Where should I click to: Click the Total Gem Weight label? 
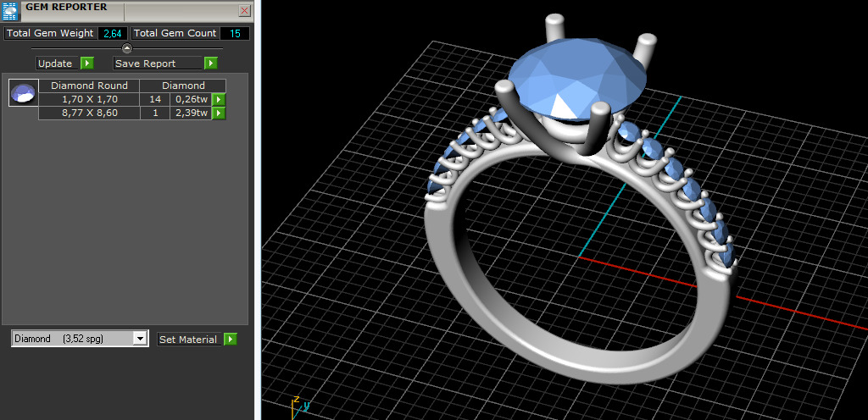pyautogui.click(x=50, y=33)
